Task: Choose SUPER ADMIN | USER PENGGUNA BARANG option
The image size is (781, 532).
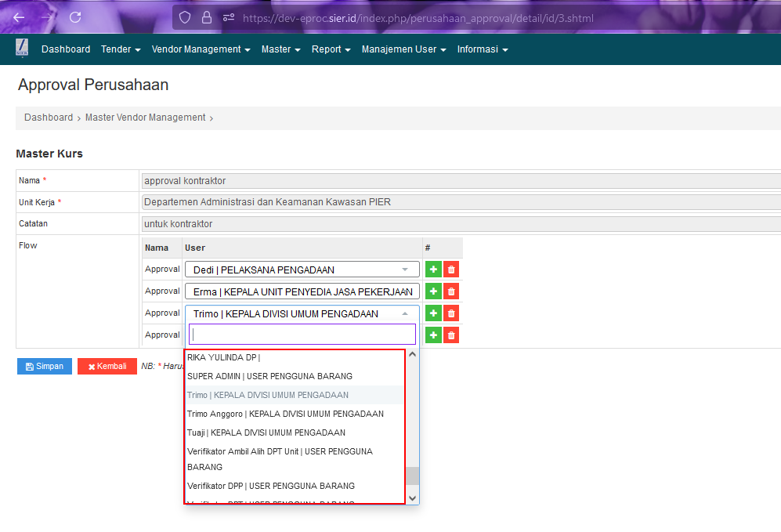Action: point(269,376)
